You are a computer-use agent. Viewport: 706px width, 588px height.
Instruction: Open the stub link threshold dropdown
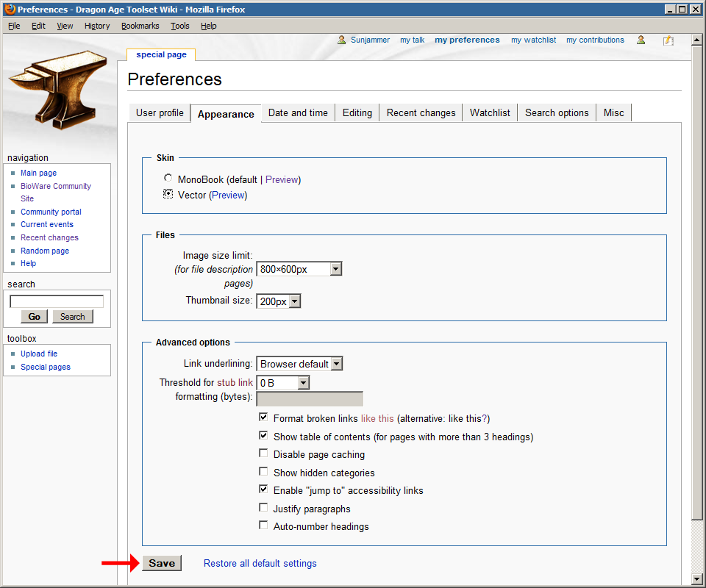(282, 383)
